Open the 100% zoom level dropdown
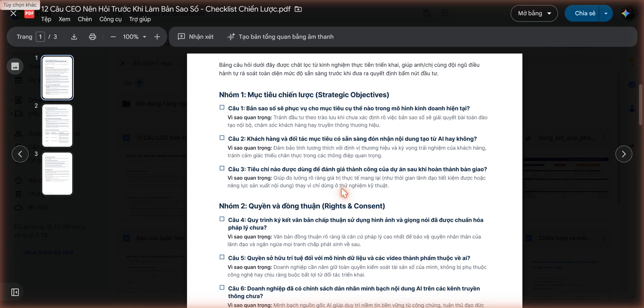644x308 pixels. (135, 37)
